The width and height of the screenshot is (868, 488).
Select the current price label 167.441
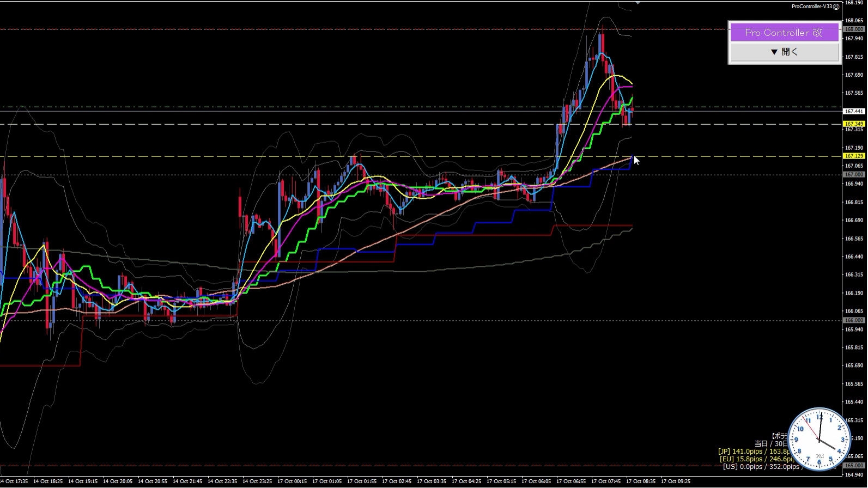854,112
